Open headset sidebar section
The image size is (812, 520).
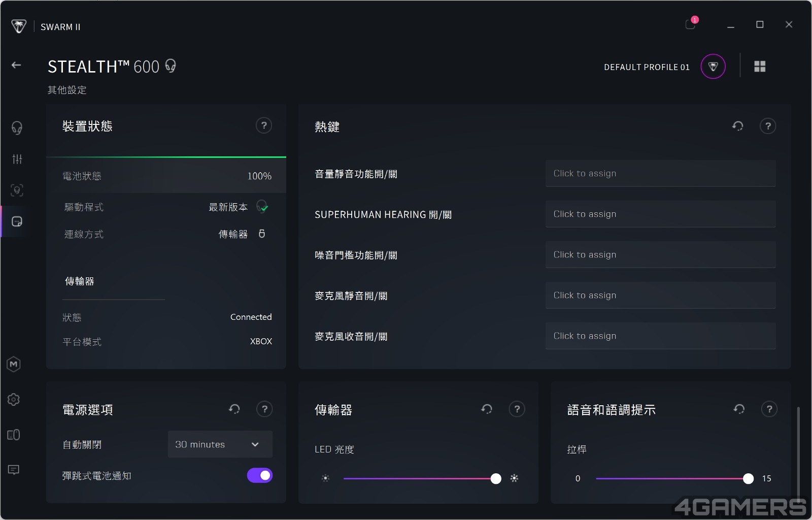point(17,127)
